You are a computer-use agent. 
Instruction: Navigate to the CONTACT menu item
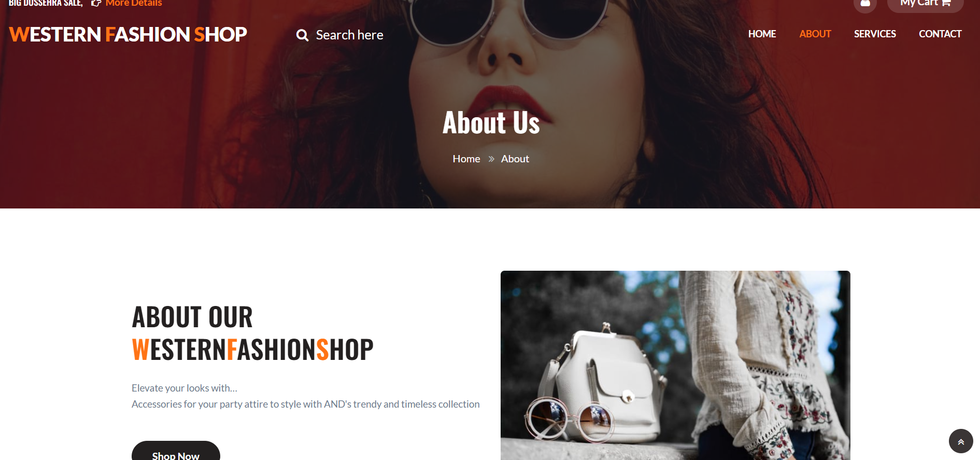[940, 34]
